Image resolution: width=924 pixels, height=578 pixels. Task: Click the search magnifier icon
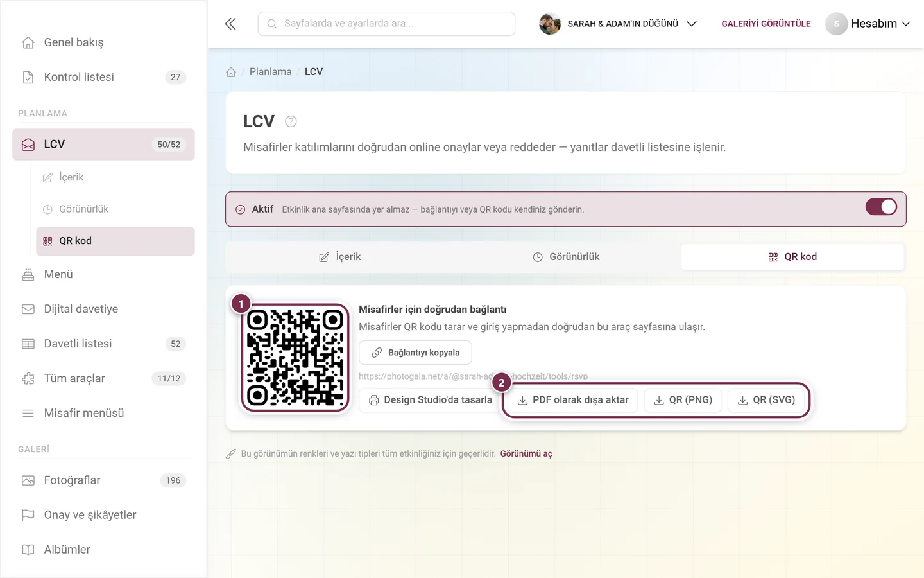(272, 24)
